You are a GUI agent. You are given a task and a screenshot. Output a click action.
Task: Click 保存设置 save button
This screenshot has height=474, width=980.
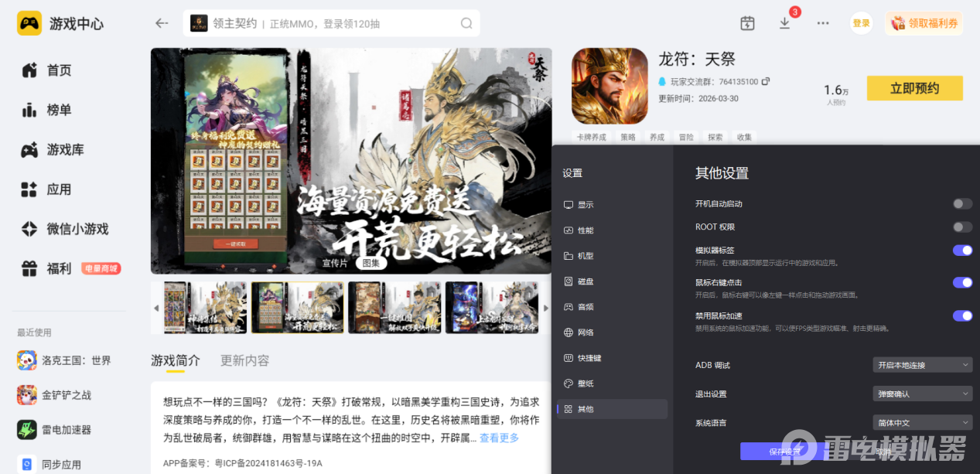pos(784,452)
